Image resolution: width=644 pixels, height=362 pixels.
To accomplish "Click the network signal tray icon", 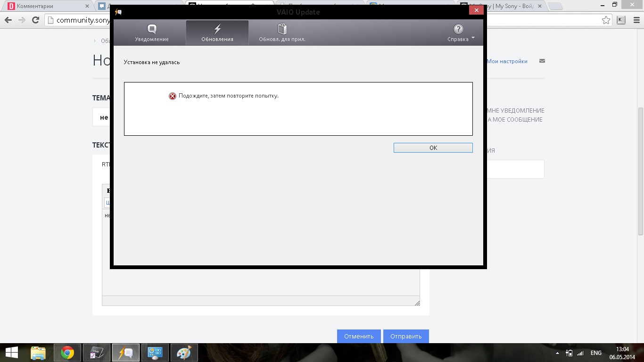I will 580,353.
